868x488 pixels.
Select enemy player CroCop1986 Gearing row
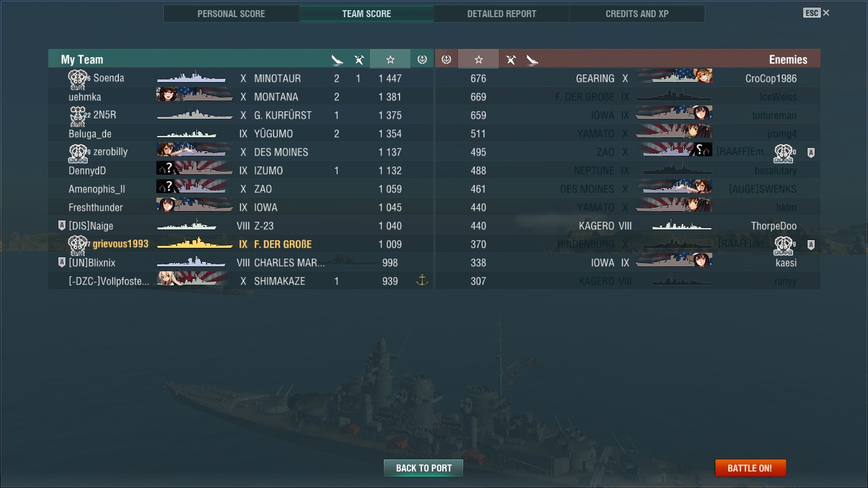coord(628,78)
